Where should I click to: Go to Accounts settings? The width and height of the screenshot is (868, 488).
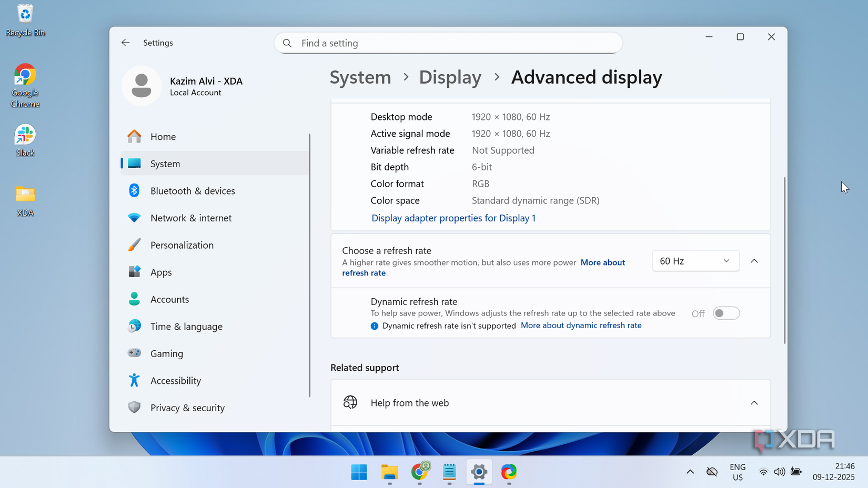(x=169, y=299)
